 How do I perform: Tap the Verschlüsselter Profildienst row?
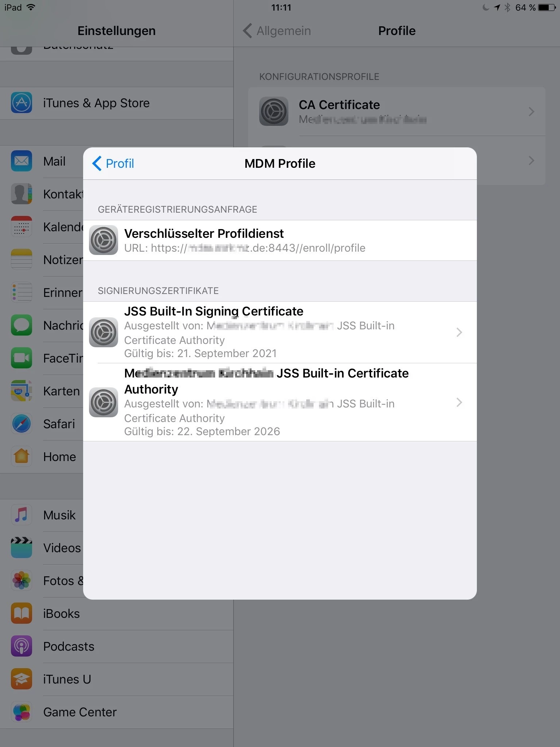[x=280, y=240]
